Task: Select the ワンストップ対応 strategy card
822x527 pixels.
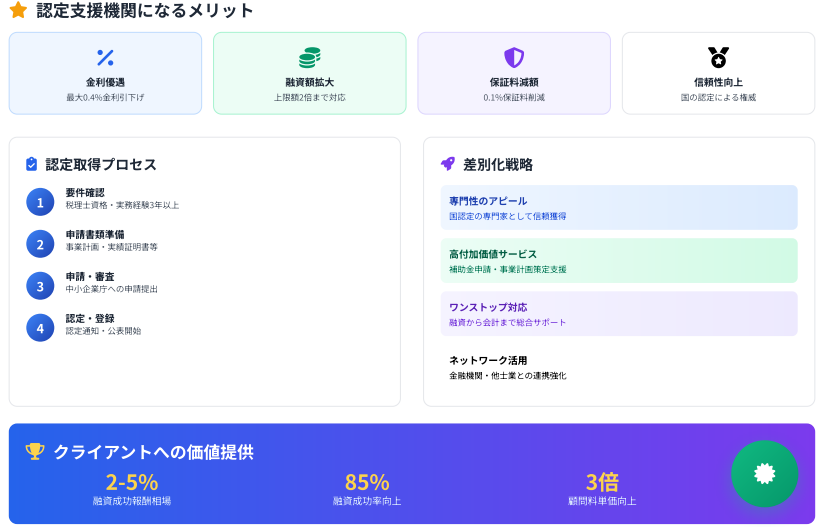Action: (619, 314)
